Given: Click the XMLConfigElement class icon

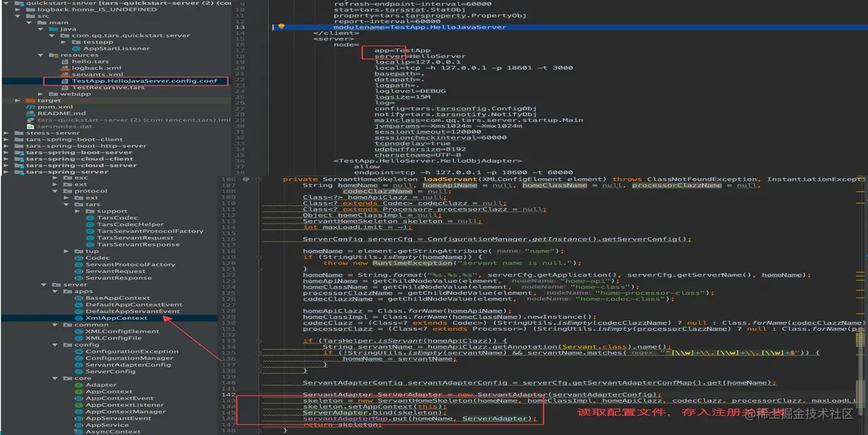Looking at the screenshot, I should click(x=79, y=331).
